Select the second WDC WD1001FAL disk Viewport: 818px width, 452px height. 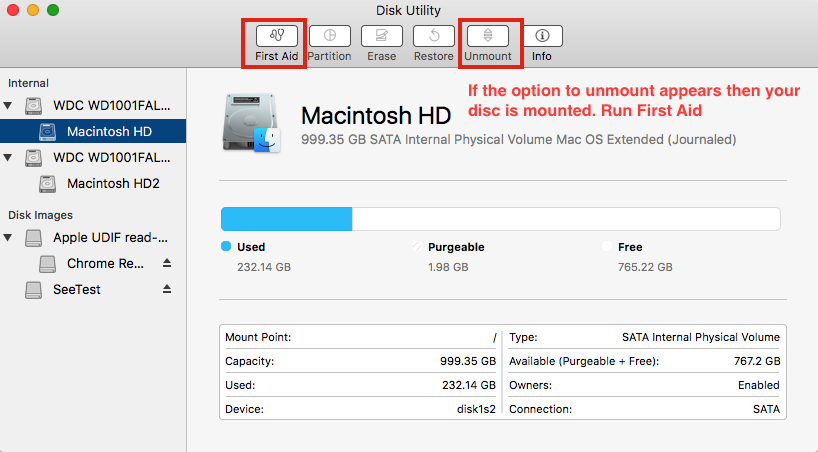coord(93,157)
